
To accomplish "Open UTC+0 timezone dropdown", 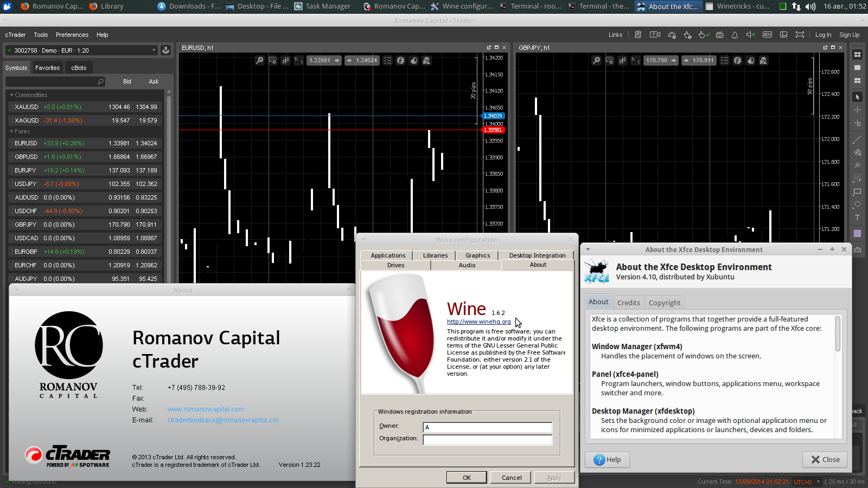I will (806, 481).
